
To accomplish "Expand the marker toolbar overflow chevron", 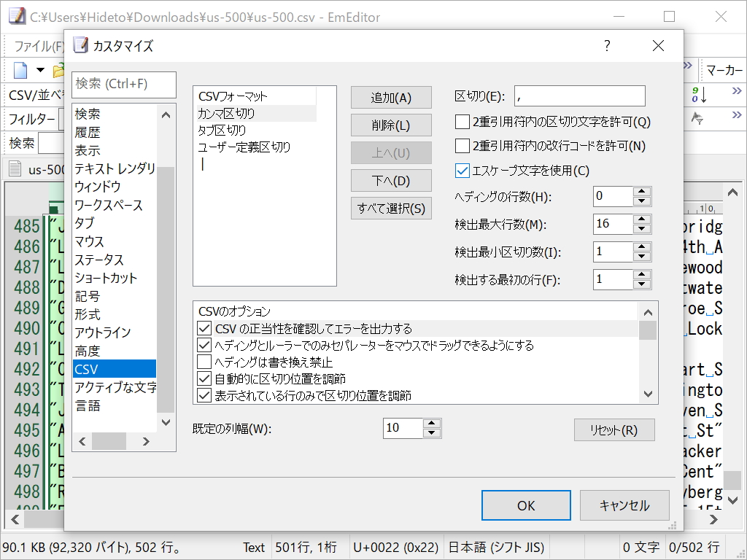I will 688,64.
